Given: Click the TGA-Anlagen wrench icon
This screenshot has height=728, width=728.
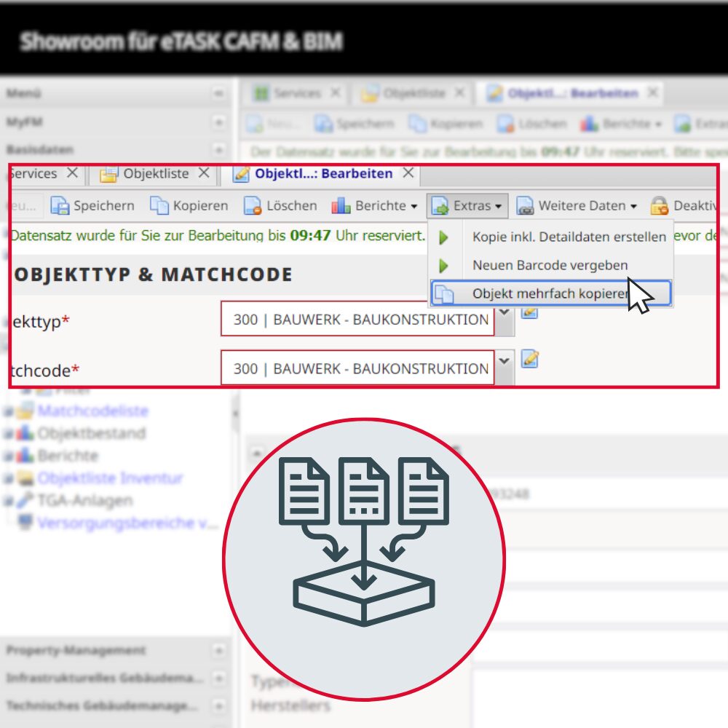Looking at the screenshot, I should (x=25, y=500).
